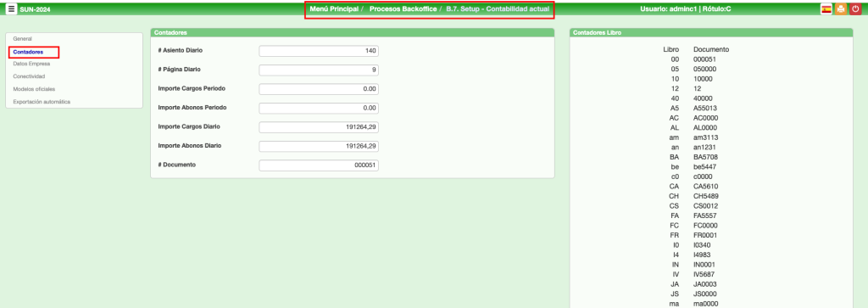This screenshot has width=868, height=308.
Task: Click the # Página Diario field
Action: click(x=319, y=70)
